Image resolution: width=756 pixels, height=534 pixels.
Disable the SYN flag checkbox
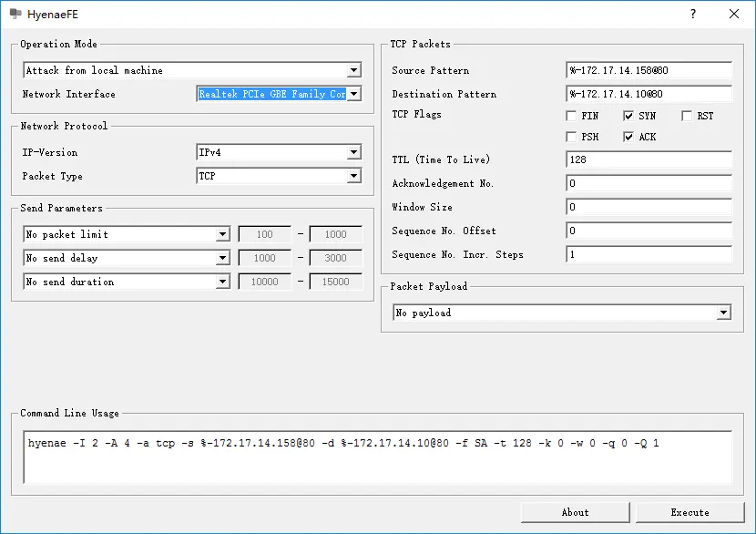click(x=627, y=116)
